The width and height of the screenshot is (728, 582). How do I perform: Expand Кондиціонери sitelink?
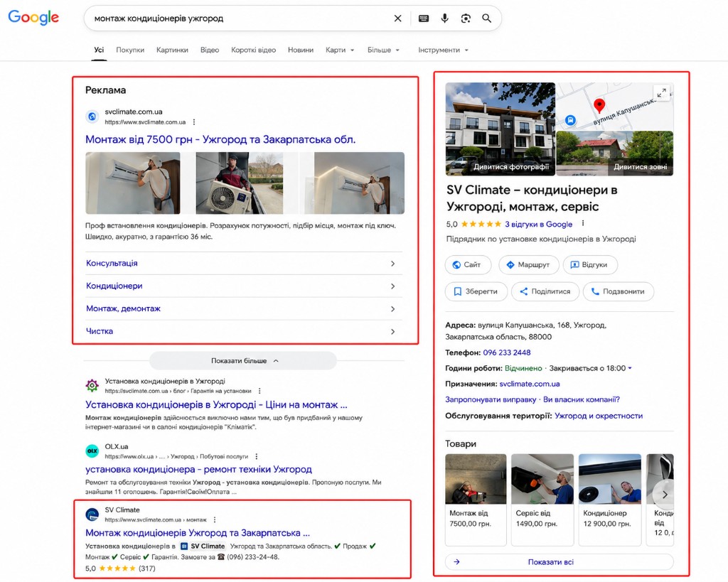coord(244,286)
